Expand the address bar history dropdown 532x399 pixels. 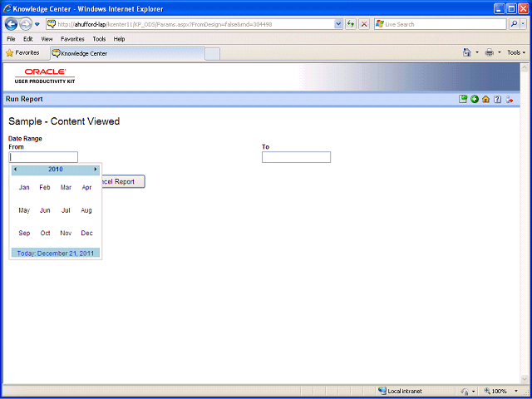[338, 24]
